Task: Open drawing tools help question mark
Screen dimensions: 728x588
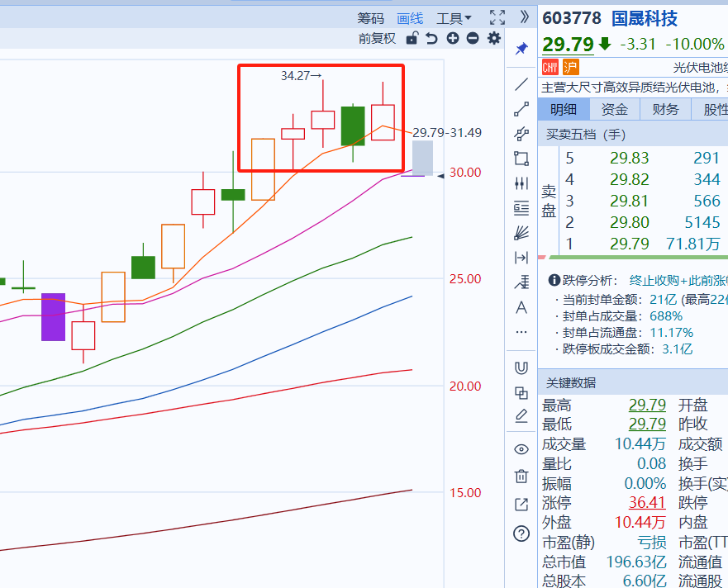Action: [x=521, y=533]
